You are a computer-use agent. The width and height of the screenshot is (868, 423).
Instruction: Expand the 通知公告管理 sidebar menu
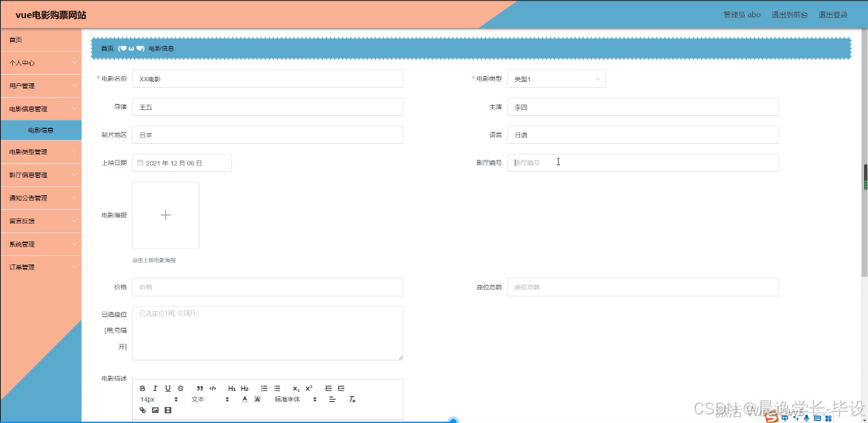point(41,198)
